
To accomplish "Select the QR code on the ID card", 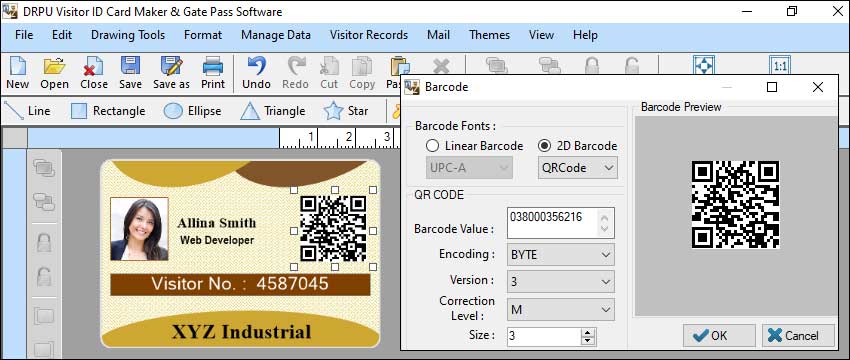I will tap(333, 228).
